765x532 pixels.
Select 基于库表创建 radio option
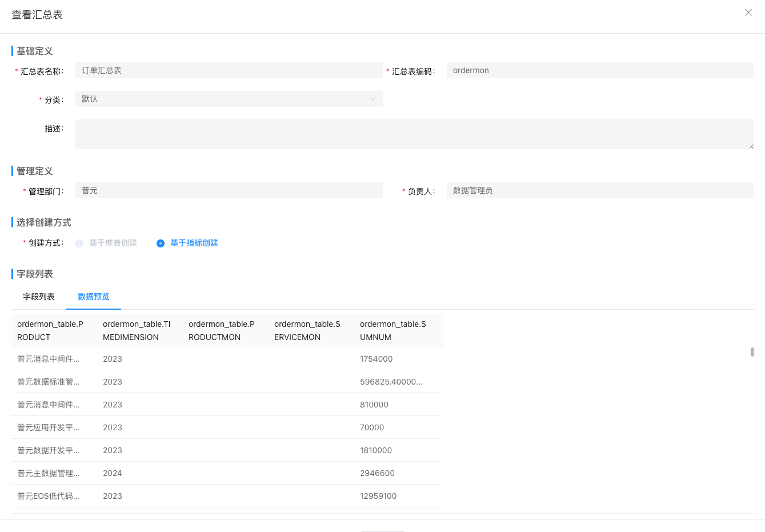(80, 243)
